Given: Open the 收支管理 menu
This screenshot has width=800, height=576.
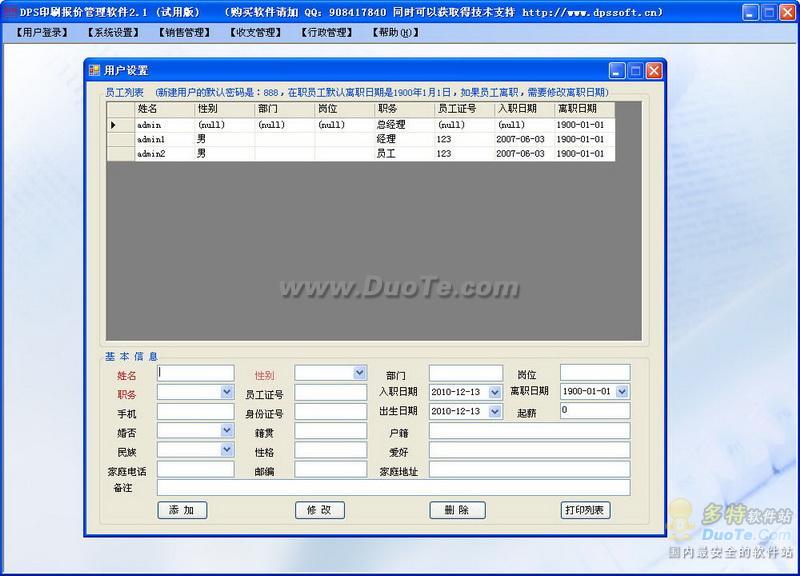Looking at the screenshot, I should coord(255,33).
